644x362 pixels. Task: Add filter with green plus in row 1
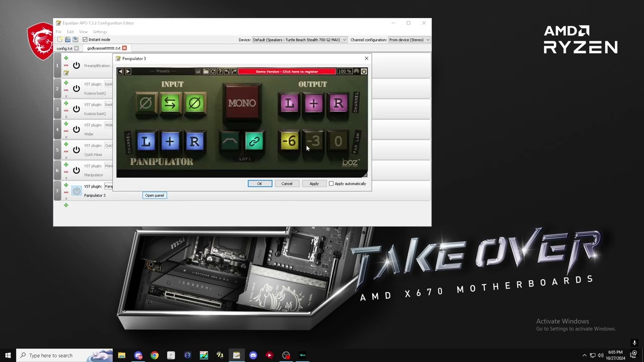click(x=66, y=58)
